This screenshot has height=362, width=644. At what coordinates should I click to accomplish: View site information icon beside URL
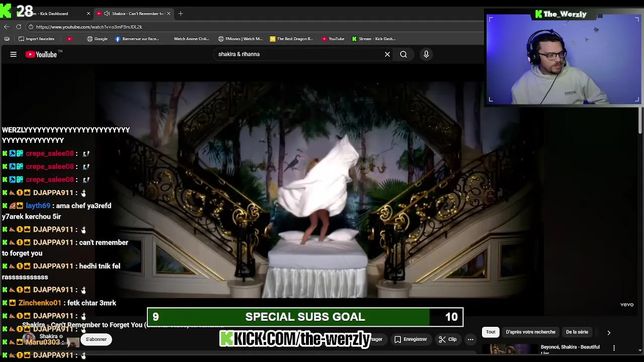[x=31, y=27]
